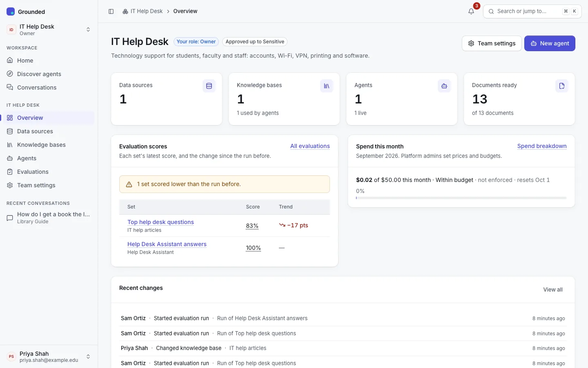Click IT Help Desk breadcrumb link

[x=146, y=11]
